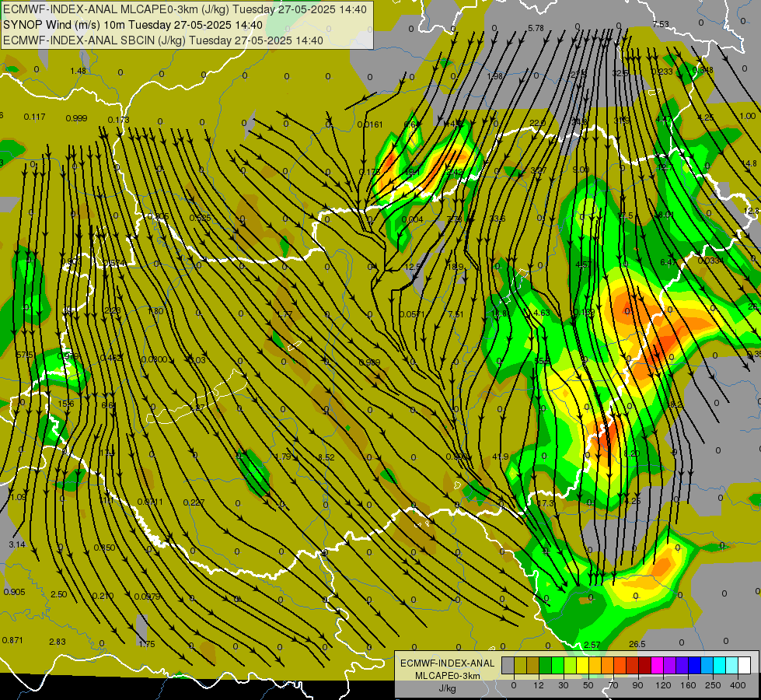
Task: Click the 'ECMWF-INDEX-ANAL SBCIN' header line
Action: coord(163,40)
